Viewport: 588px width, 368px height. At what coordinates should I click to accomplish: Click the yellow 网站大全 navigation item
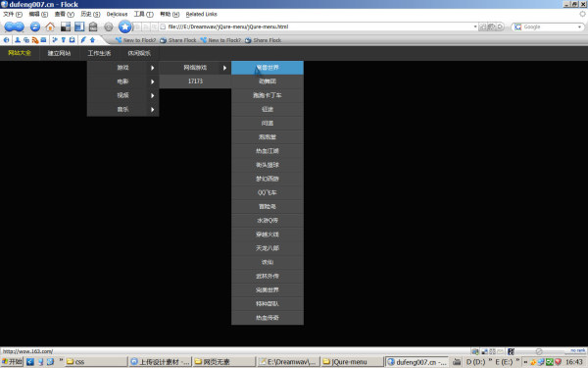click(x=20, y=53)
